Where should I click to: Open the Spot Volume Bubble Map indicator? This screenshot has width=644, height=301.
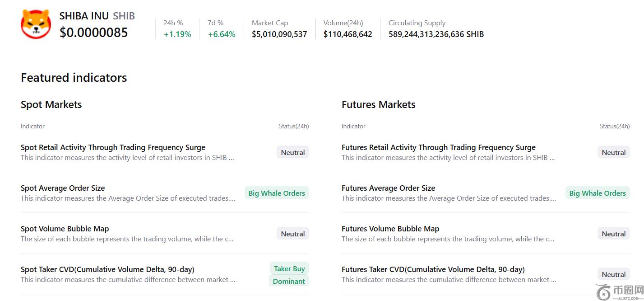tap(65, 229)
